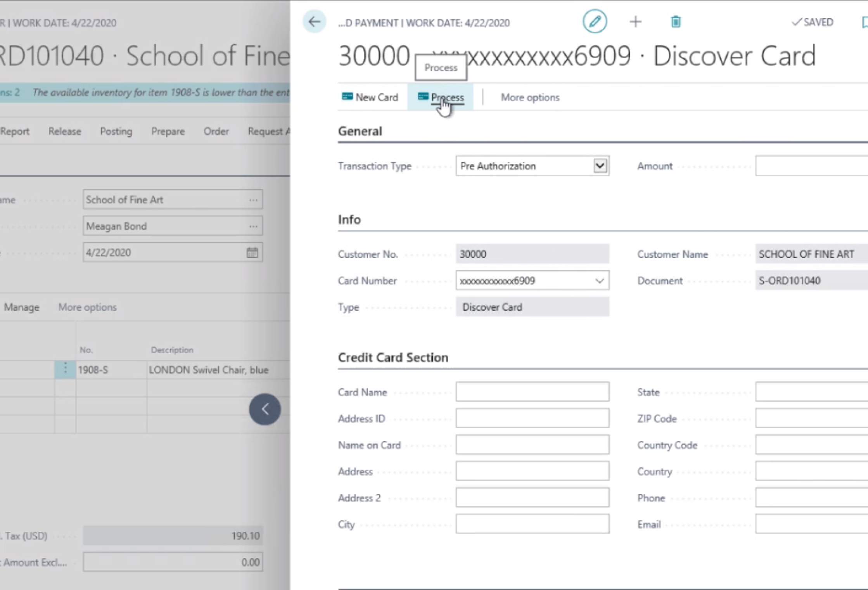Click Customer Name SCHOOL OF FINE ART
The image size is (868, 590).
coord(811,254)
